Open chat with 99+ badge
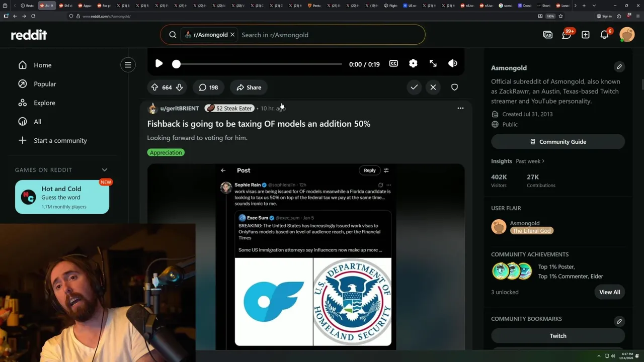Screen dimensions: 644x362 [x=567, y=35]
